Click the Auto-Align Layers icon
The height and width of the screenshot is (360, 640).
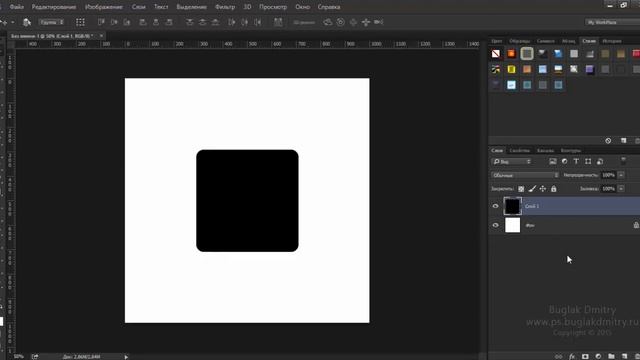[x=278, y=22]
